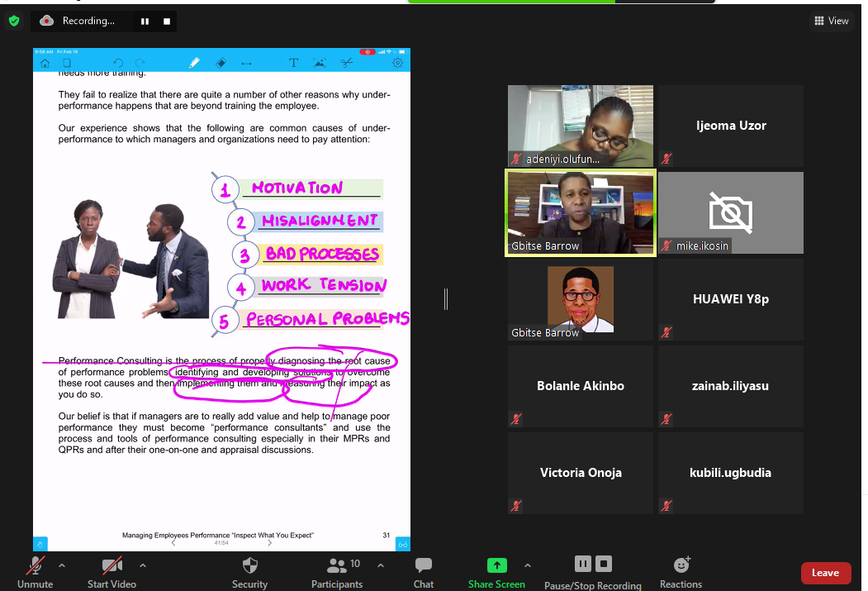Screen dimensions: 868x591
Task: Select the text T tool
Action: (x=293, y=63)
